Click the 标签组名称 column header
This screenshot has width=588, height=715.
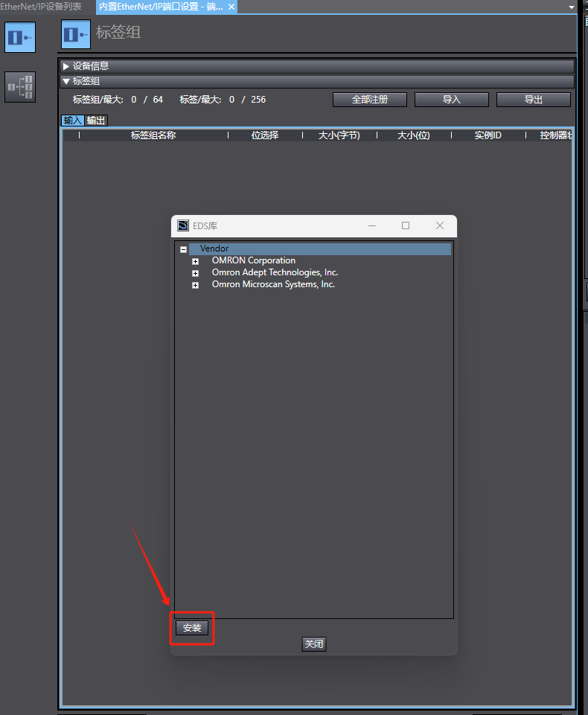[153, 135]
